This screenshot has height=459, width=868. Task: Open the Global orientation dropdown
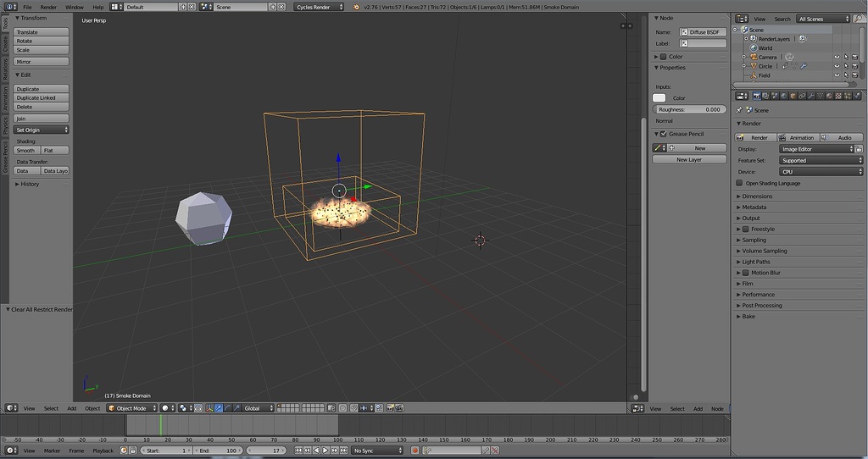[259, 408]
